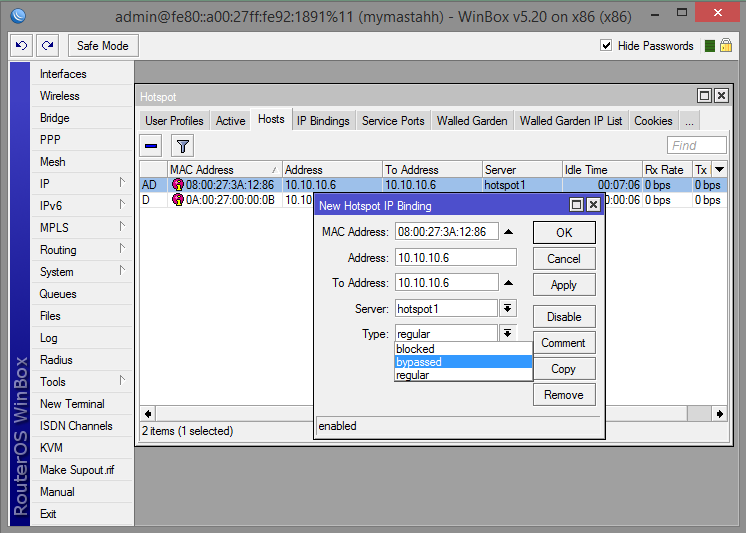
Task: Click the green status indicator near Hide Passwords
Action: pyautogui.click(x=709, y=46)
